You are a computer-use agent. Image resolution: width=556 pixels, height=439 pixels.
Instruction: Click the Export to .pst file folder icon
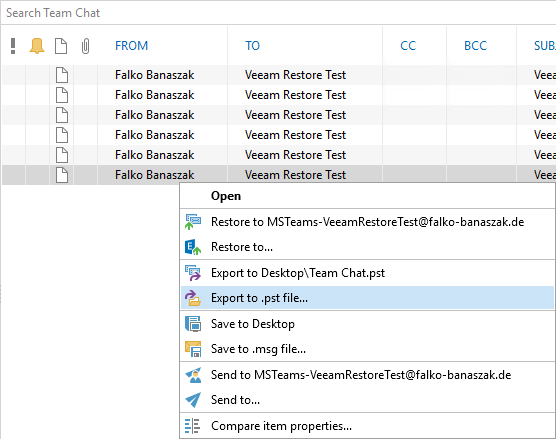[x=193, y=298]
